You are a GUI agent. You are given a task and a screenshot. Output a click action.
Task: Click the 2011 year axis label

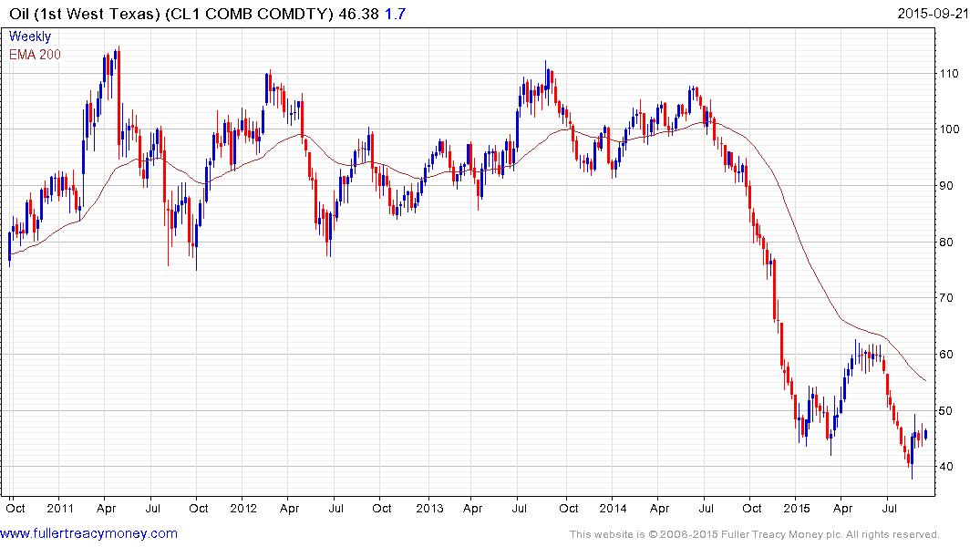click(60, 508)
